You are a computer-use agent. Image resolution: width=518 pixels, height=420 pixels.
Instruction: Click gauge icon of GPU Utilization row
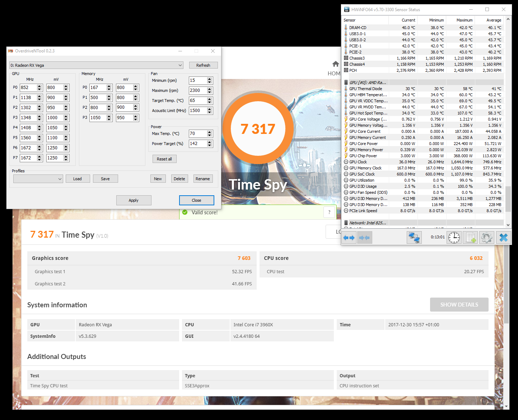346,180
